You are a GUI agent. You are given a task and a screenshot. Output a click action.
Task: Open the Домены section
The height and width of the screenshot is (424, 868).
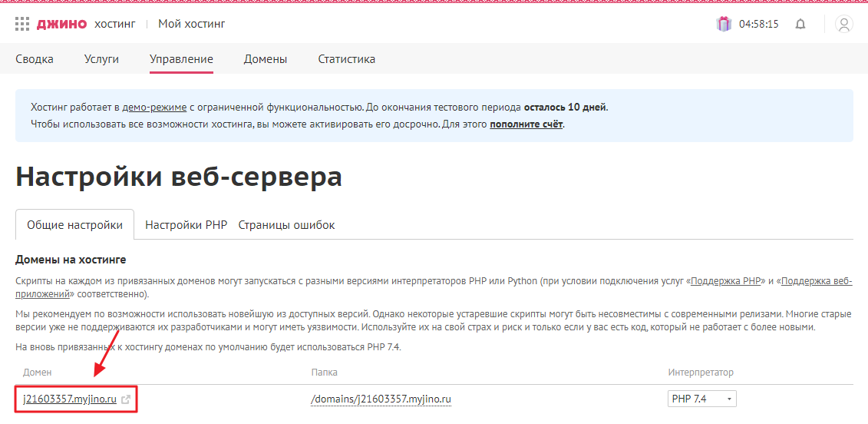pyautogui.click(x=266, y=59)
